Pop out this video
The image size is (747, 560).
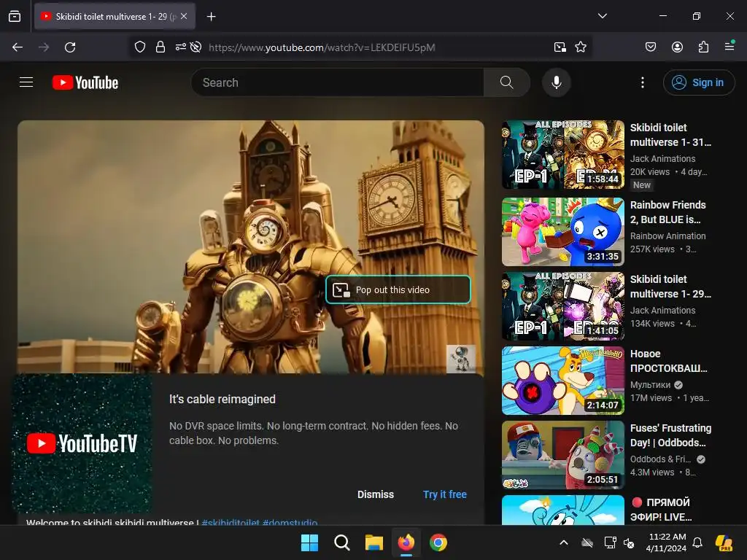398,289
